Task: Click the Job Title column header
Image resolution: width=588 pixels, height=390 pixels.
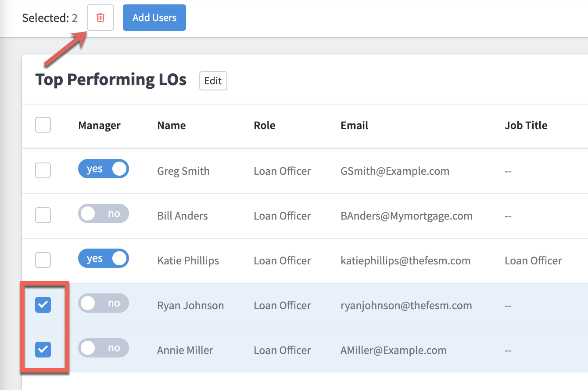Action: (526, 125)
